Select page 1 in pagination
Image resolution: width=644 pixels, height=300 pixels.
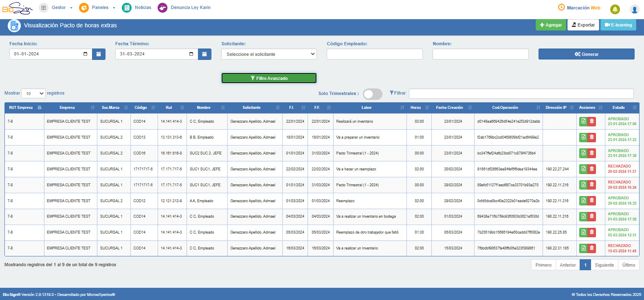[x=585, y=265]
